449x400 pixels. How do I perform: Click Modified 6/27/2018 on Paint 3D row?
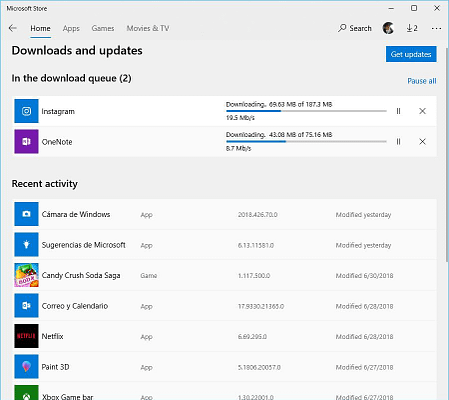coord(364,367)
